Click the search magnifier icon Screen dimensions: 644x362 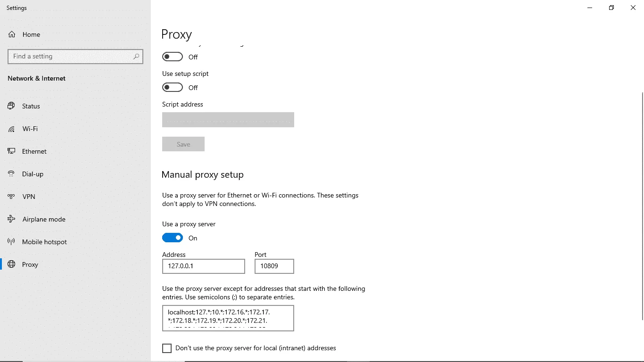136,56
